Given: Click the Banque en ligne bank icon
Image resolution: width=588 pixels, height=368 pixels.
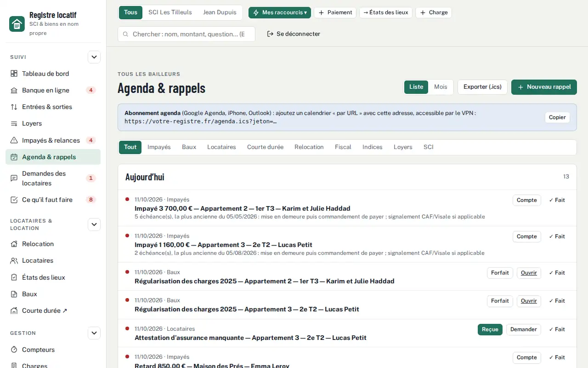Looking at the screenshot, I should 14,90.
